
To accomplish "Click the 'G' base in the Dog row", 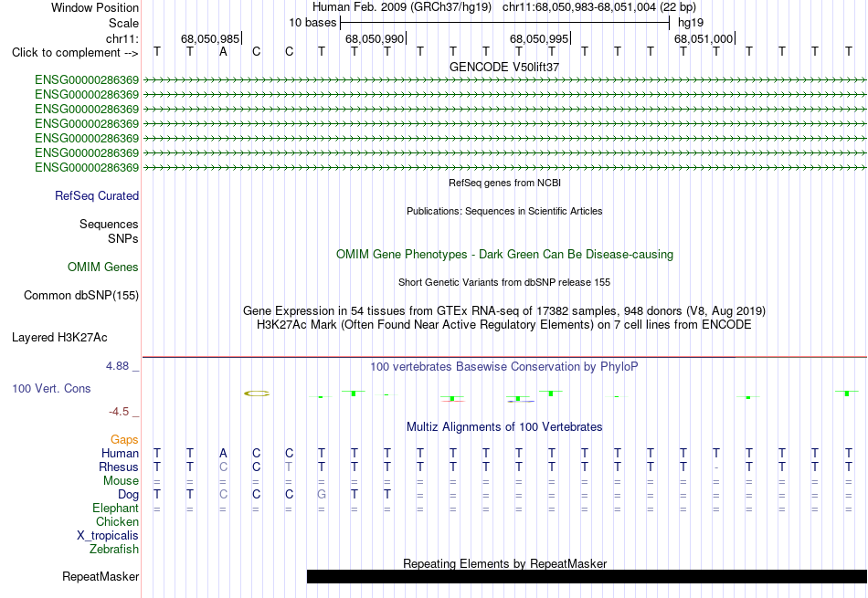I will [x=322, y=495].
